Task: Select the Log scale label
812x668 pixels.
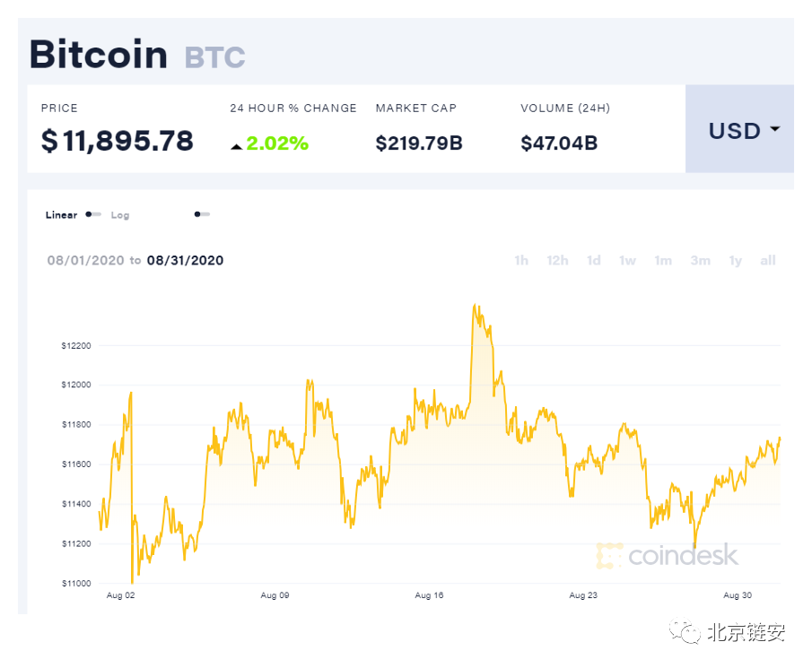Action: coord(120,215)
